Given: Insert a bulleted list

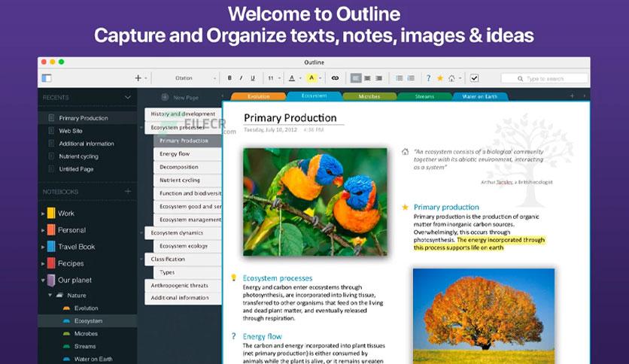Looking at the screenshot, I should 399,78.
